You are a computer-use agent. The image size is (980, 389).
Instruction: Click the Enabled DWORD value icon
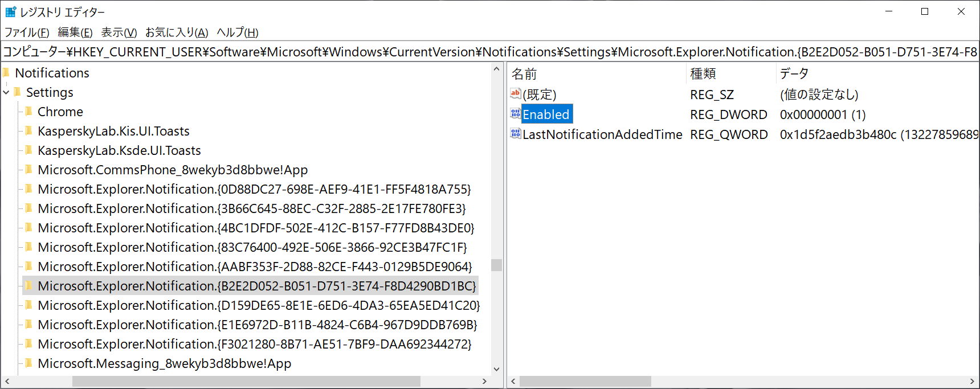point(516,113)
